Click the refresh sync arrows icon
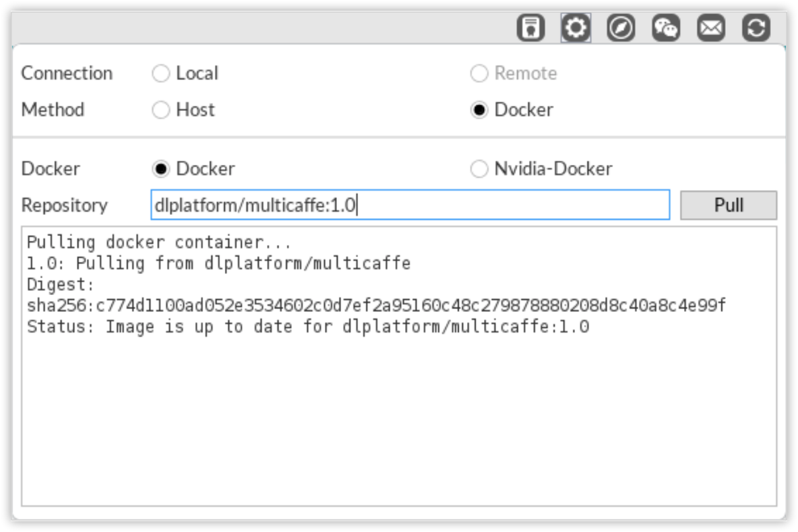Screen dimensions: 798x532 756,28
